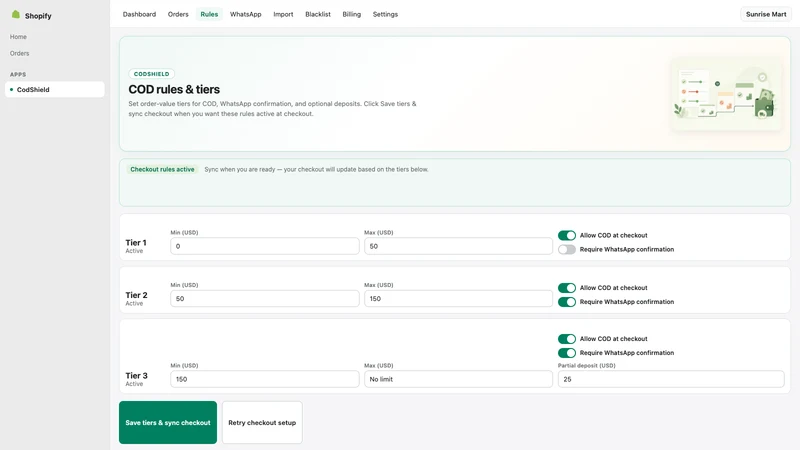This screenshot has width=800, height=450.
Task: Toggle Require WhatsApp confirmation for Tier 3
Action: (566, 353)
